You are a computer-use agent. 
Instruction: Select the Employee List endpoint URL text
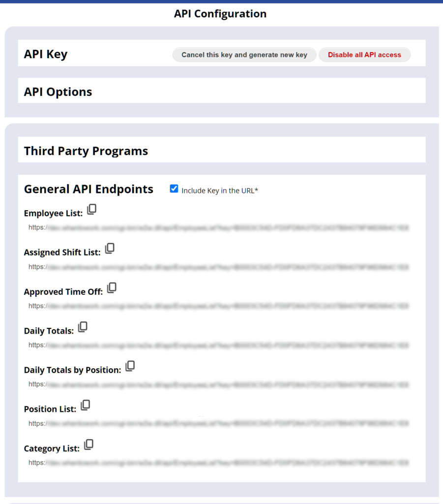click(x=216, y=227)
